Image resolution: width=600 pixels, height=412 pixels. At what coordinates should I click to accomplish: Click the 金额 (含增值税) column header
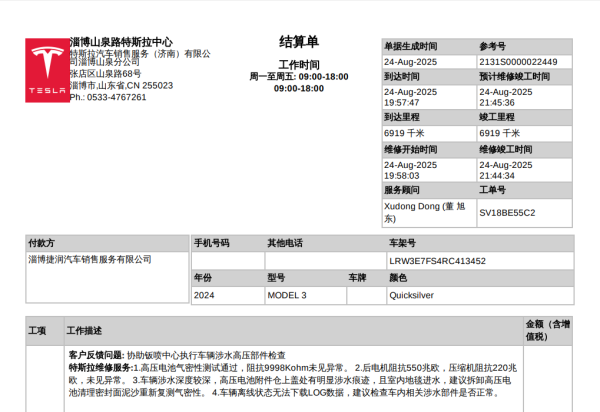coord(547,330)
